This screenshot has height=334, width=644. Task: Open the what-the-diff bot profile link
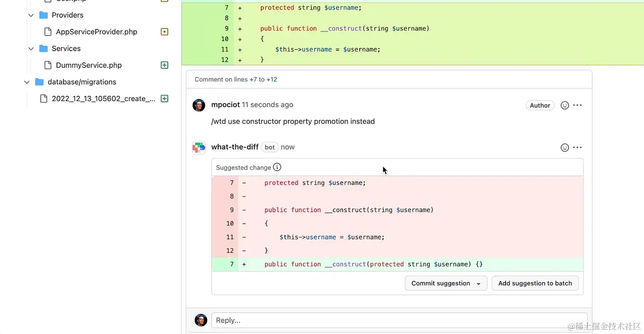(235, 147)
